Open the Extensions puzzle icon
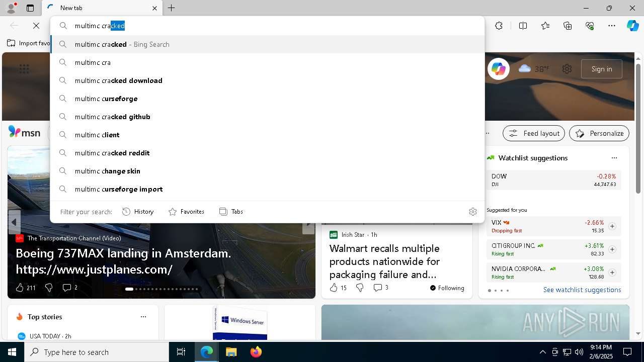Image resolution: width=644 pixels, height=362 pixels. coord(499,26)
